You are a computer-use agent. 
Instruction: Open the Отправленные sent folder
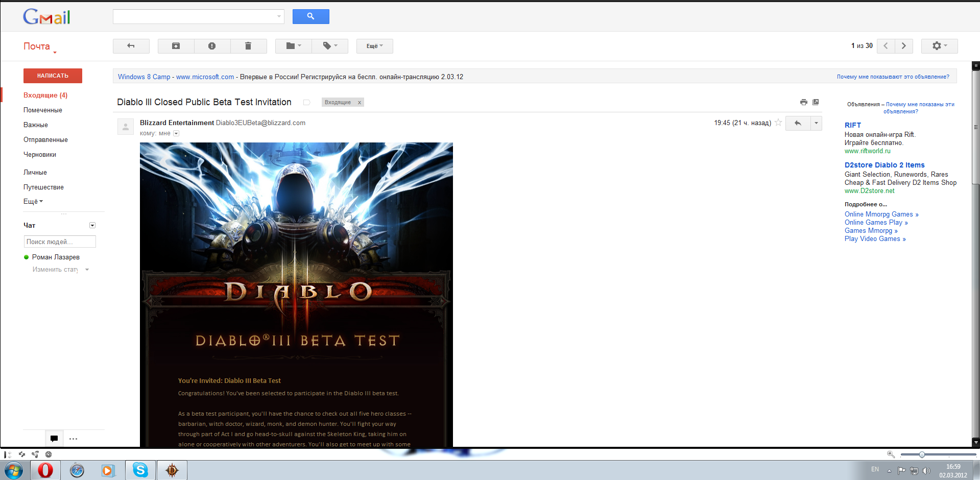(45, 139)
